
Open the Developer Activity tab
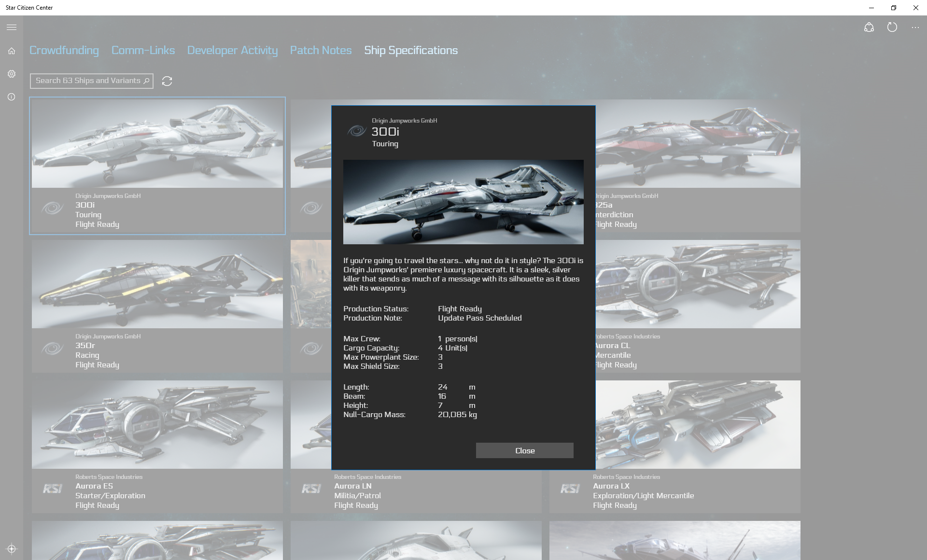(233, 50)
